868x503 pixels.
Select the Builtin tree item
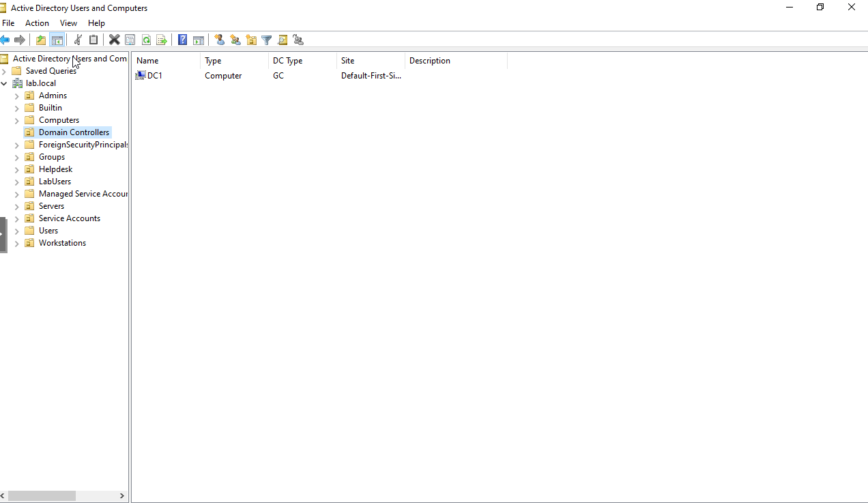tap(50, 108)
